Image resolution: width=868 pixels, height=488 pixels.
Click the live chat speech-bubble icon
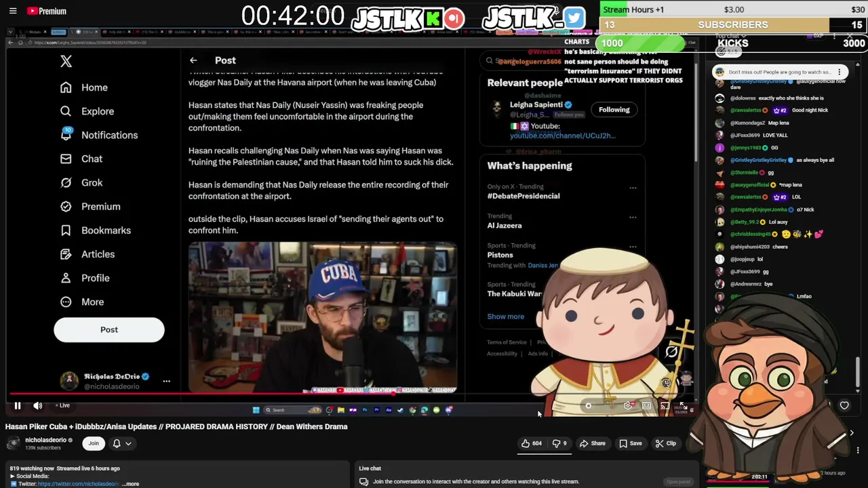(363, 482)
